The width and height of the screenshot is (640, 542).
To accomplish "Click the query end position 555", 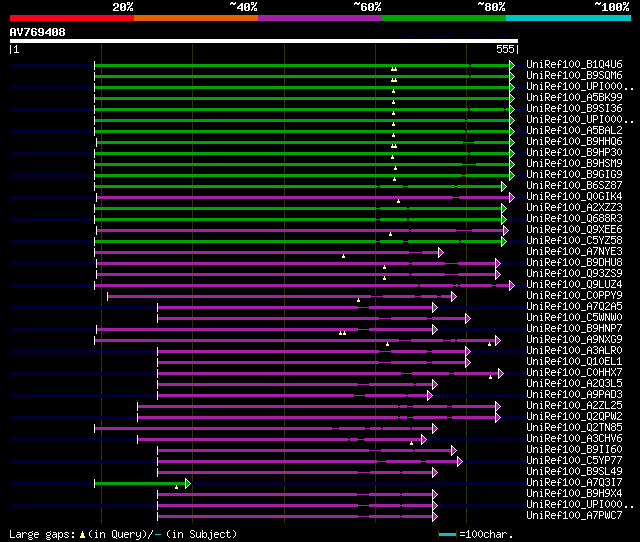I will (505, 49).
